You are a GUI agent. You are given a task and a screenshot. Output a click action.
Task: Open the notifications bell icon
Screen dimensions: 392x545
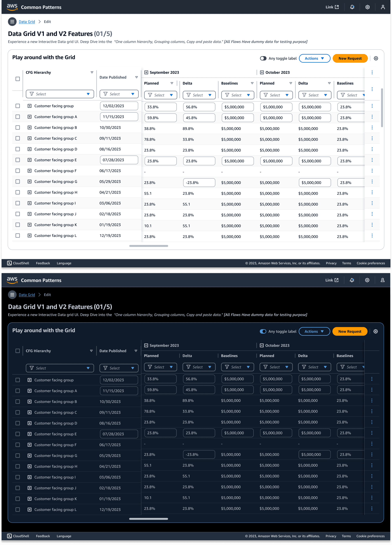click(352, 7)
